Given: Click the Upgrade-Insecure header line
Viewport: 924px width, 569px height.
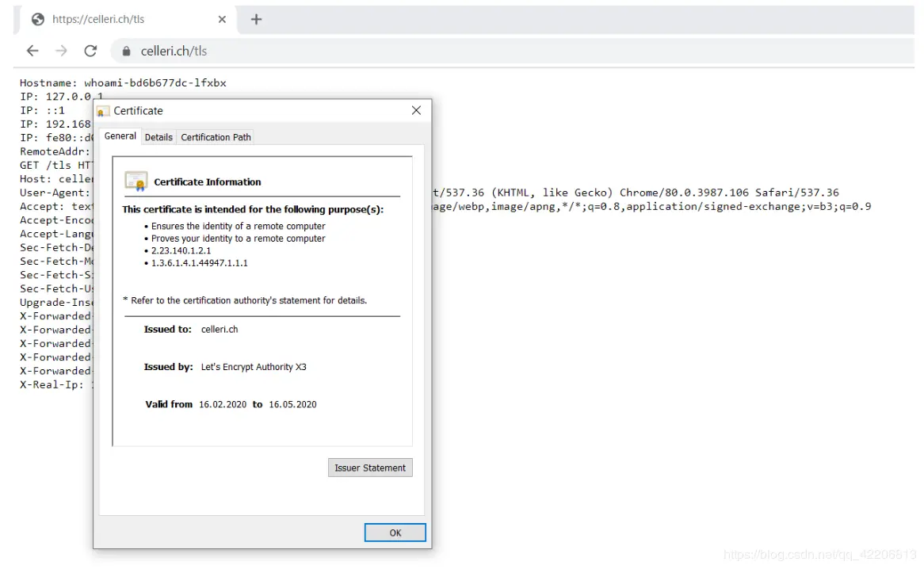Looking at the screenshot, I should (56, 303).
